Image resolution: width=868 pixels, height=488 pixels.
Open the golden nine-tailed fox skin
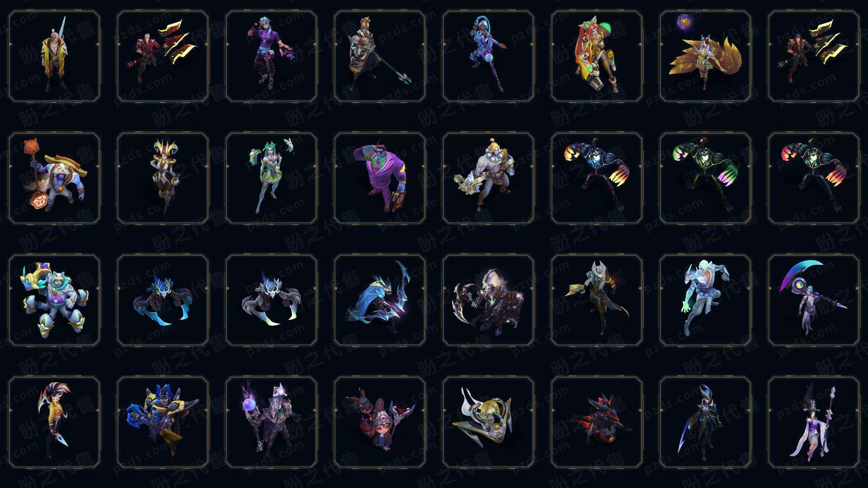(705, 56)
